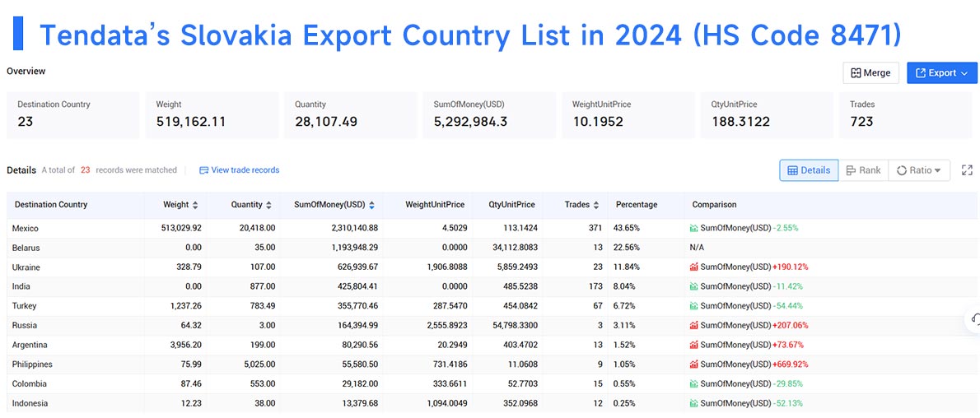Sort by SumOfMoney(USD) column arrows
Viewport: 980px width, 418px height.
point(372,205)
